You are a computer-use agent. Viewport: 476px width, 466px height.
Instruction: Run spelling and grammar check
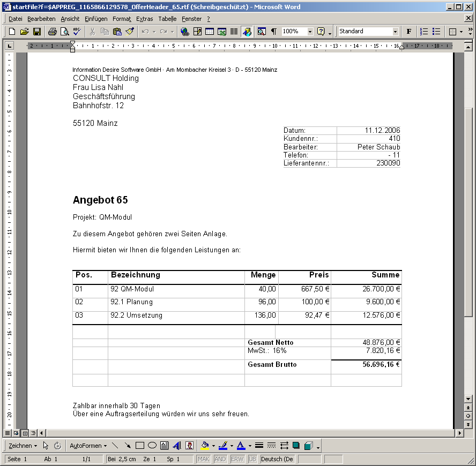click(x=77, y=32)
